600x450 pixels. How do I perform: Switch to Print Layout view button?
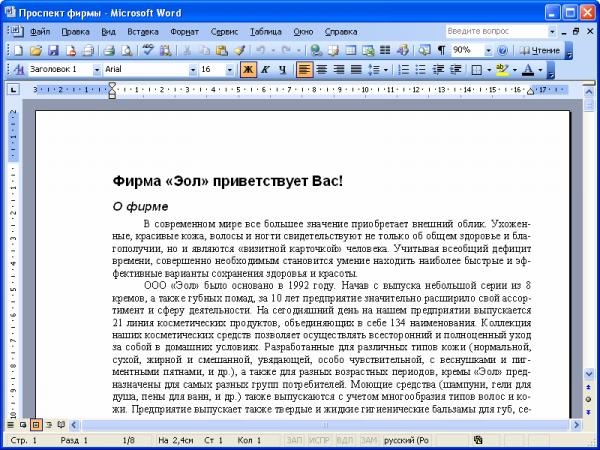click(x=36, y=424)
